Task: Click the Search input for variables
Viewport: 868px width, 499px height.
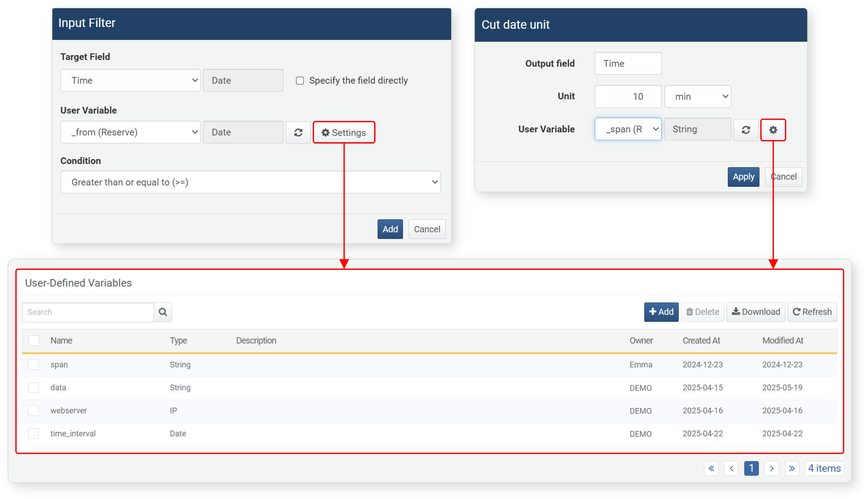Action: point(88,312)
